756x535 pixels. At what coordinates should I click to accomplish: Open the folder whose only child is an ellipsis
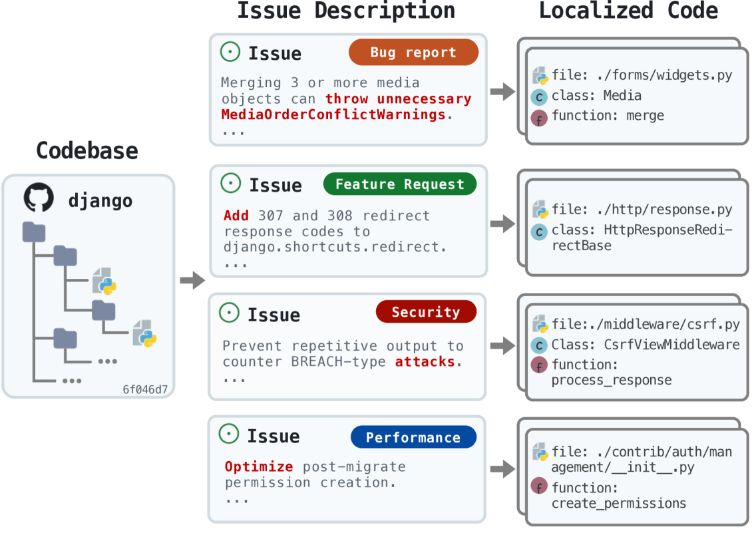65,338
